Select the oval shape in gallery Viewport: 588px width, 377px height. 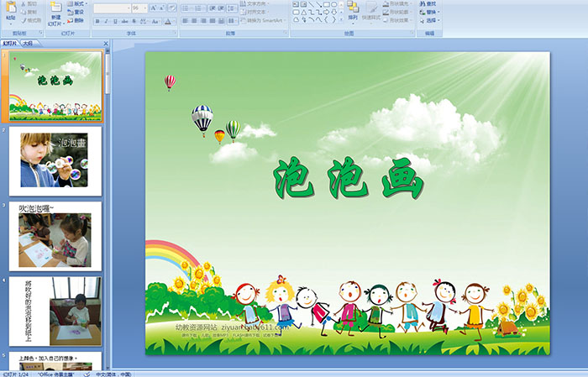click(333, 4)
